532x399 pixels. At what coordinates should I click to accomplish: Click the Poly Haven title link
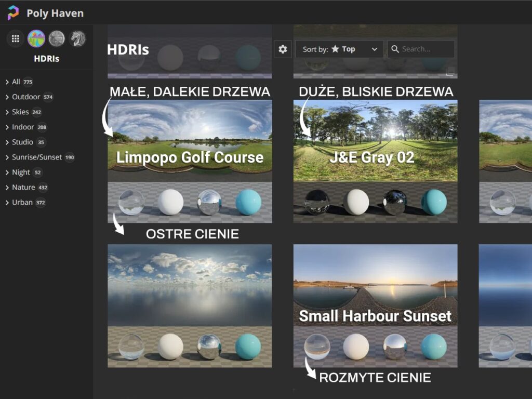pyautogui.click(x=55, y=13)
